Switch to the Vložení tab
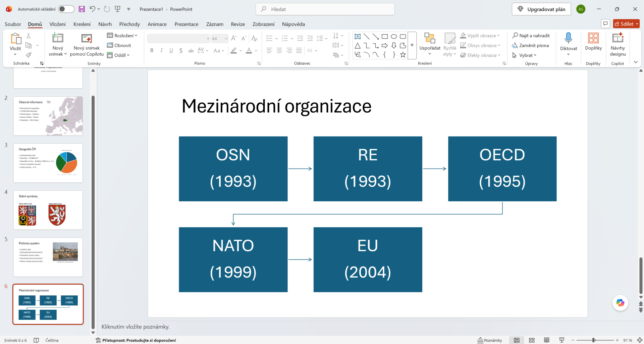Screen dimensions: 644x344 58,24
